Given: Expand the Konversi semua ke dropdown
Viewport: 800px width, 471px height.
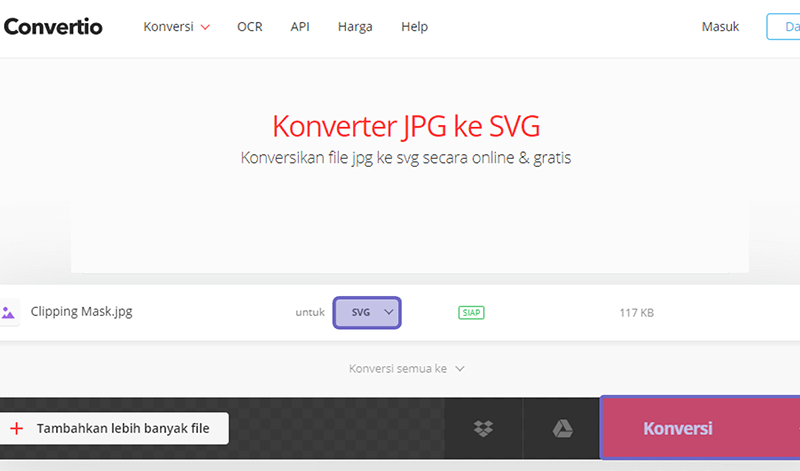Looking at the screenshot, I should pos(407,368).
